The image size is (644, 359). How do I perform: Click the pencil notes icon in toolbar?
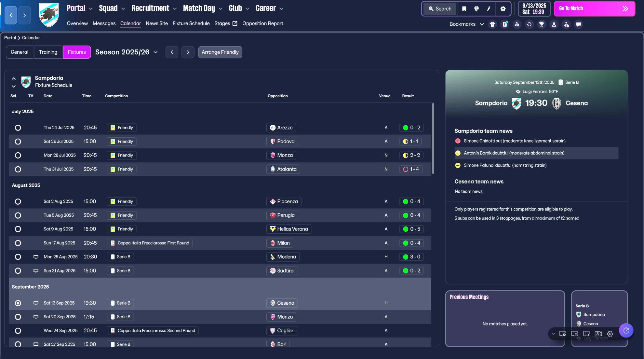point(489,9)
